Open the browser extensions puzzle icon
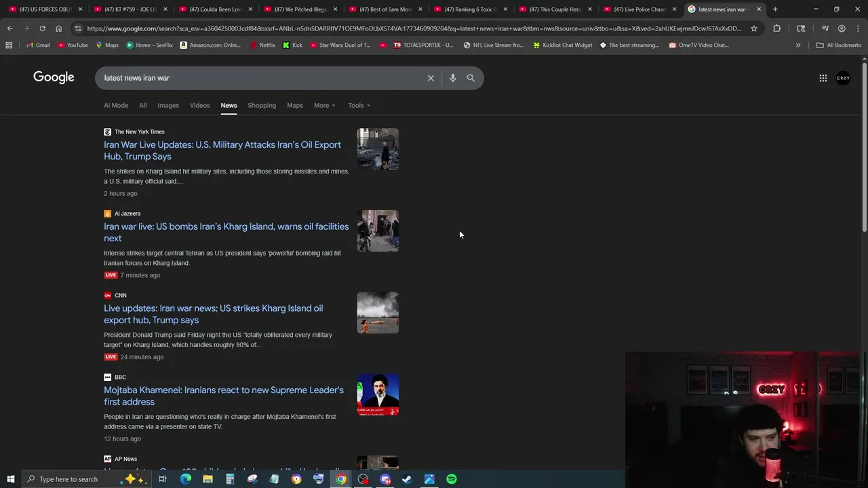868x488 pixels. 777,28
